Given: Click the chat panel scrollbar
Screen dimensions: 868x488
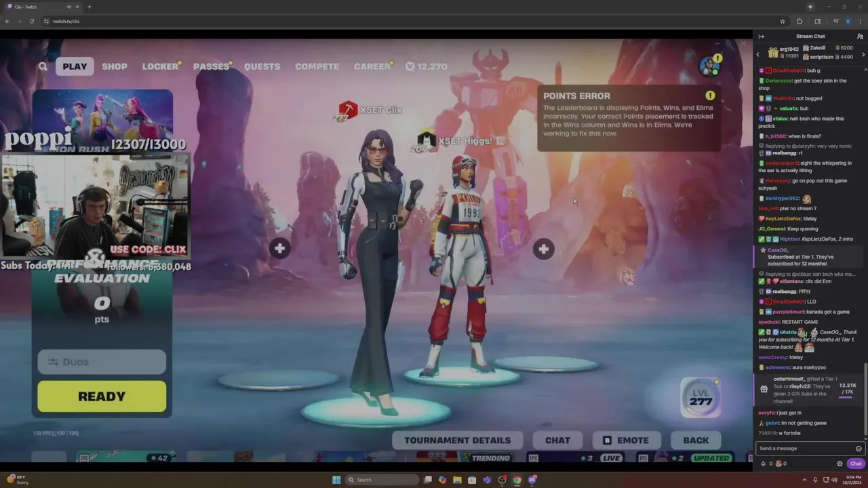Looking at the screenshot, I should click(x=865, y=400).
